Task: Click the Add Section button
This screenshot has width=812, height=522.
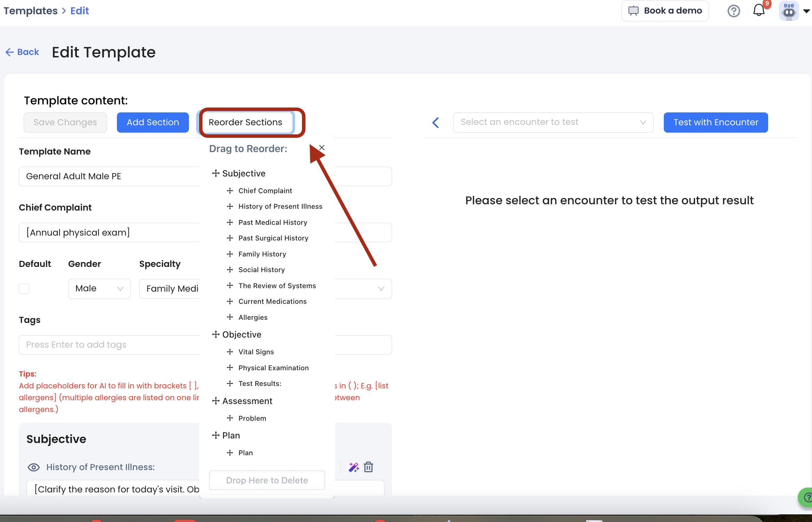Action: pyautogui.click(x=153, y=122)
